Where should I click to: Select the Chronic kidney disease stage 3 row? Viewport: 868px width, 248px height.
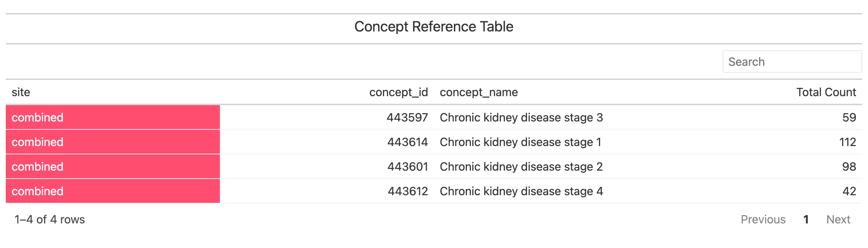(x=521, y=117)
